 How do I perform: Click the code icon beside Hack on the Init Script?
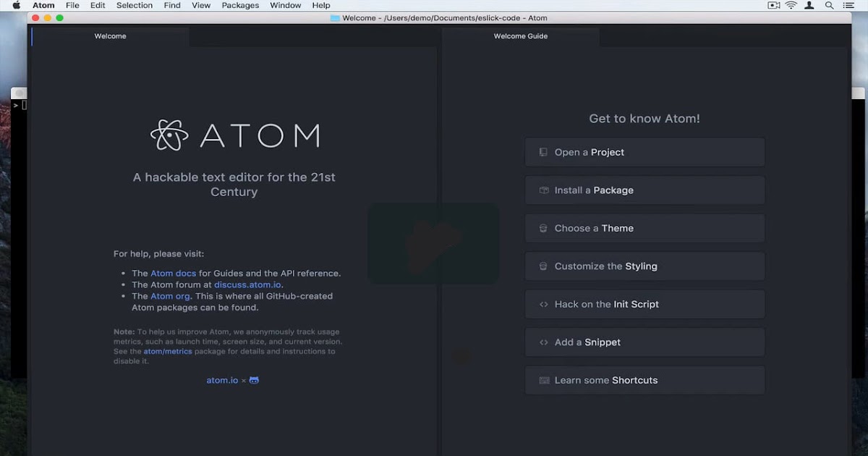point(542,304)
